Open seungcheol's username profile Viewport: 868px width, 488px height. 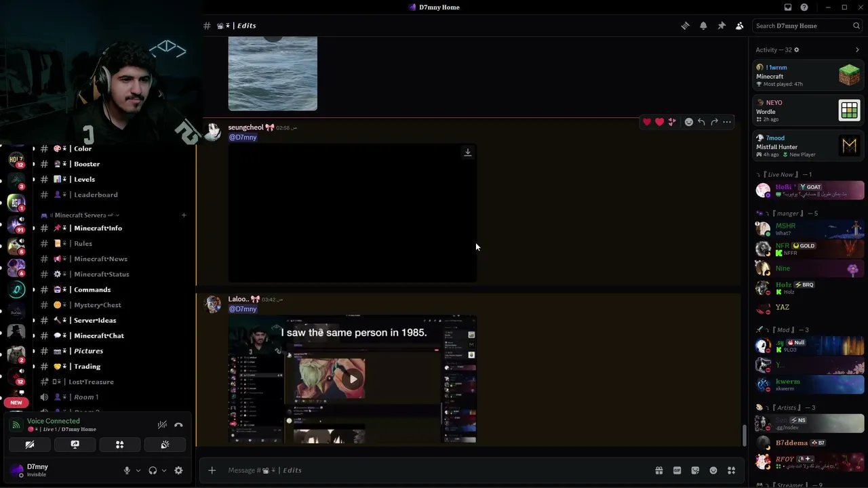(x=245, y=127)
